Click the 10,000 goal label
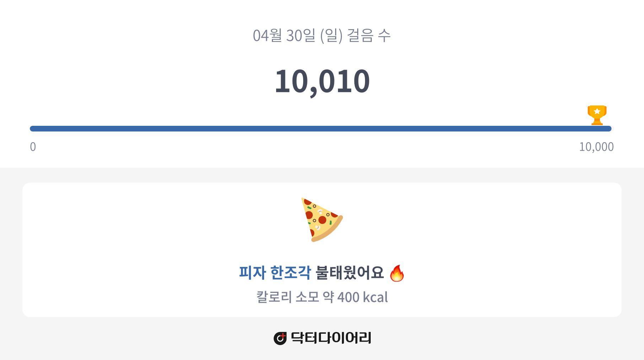The image size is (644, 360). 596,147
